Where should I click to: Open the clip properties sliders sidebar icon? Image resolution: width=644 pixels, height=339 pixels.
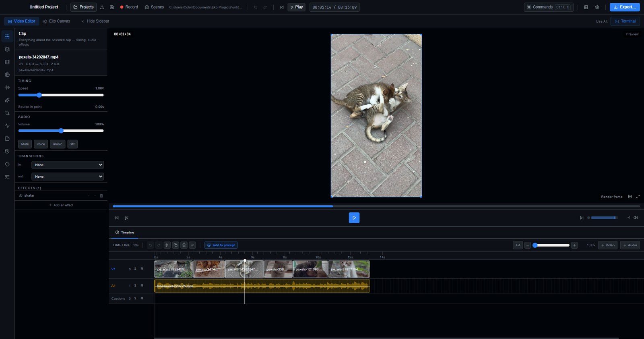7,36
